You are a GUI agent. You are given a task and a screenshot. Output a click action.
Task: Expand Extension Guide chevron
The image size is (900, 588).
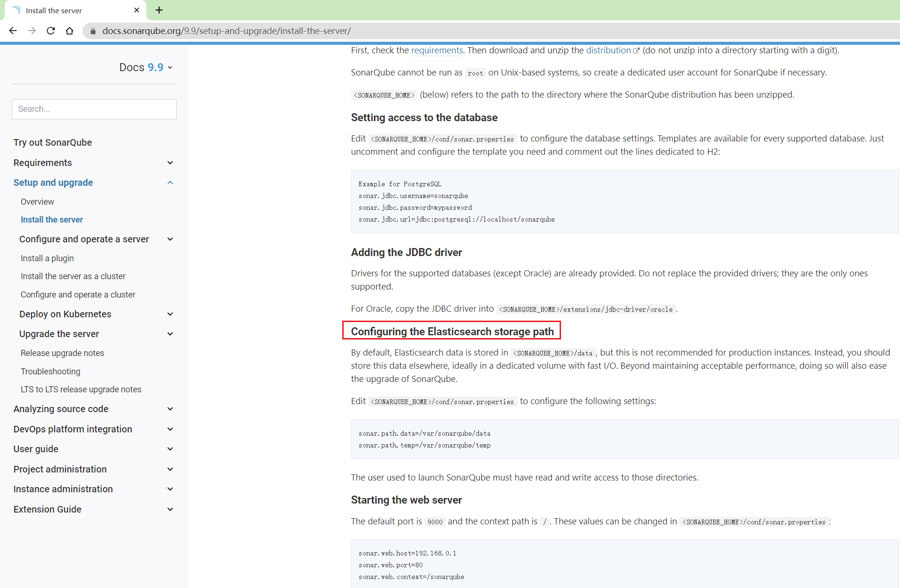coord(170,509)
